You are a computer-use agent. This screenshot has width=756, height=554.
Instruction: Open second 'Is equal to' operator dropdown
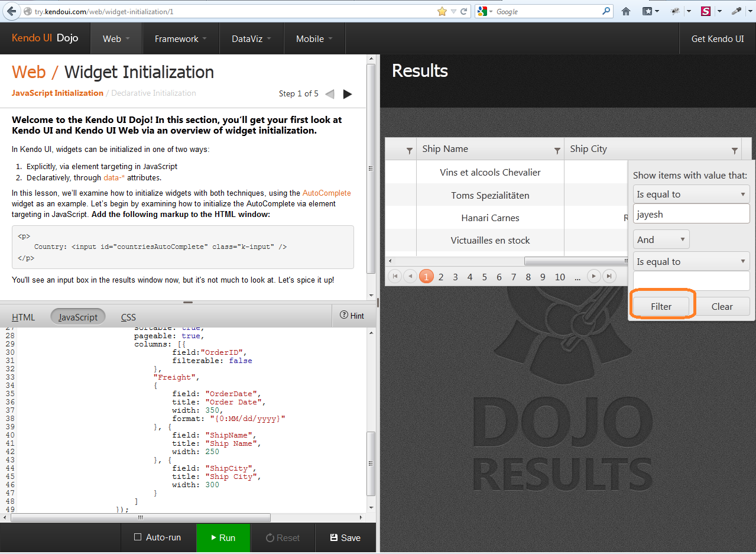pos(691,261)
